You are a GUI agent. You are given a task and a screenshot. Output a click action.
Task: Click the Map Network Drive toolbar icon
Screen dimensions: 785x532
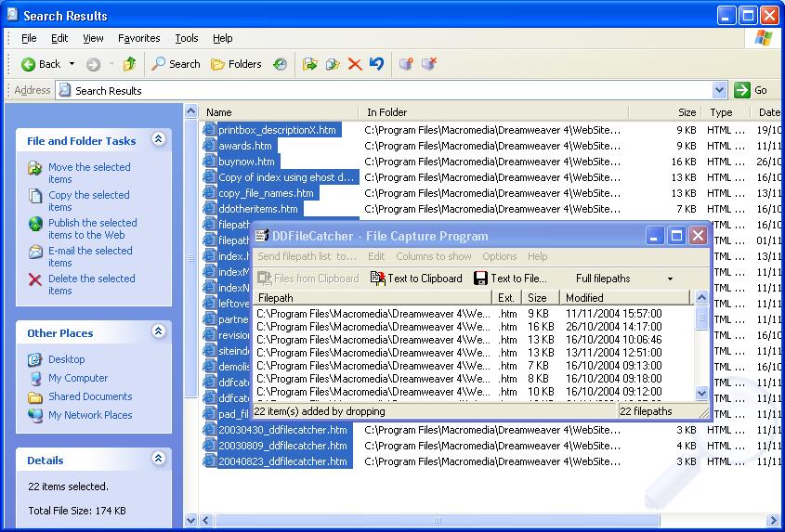click(406, 64)
